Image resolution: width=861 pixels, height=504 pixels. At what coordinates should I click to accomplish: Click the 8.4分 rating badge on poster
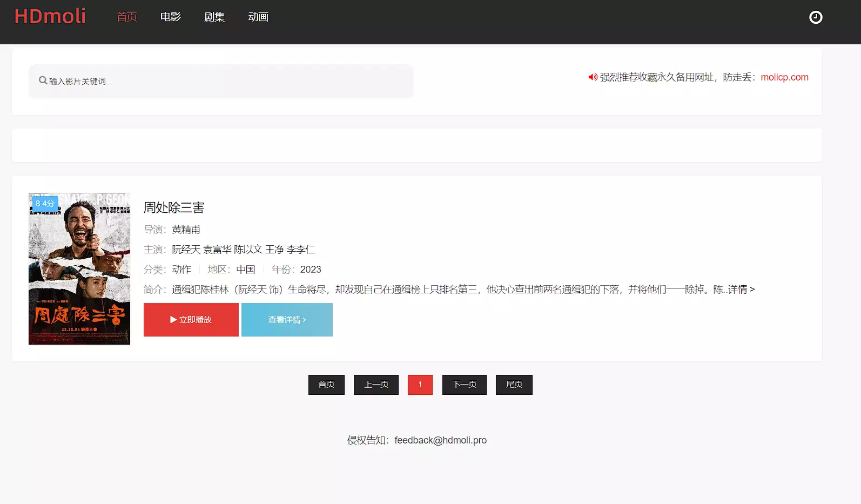pos(45,203)
